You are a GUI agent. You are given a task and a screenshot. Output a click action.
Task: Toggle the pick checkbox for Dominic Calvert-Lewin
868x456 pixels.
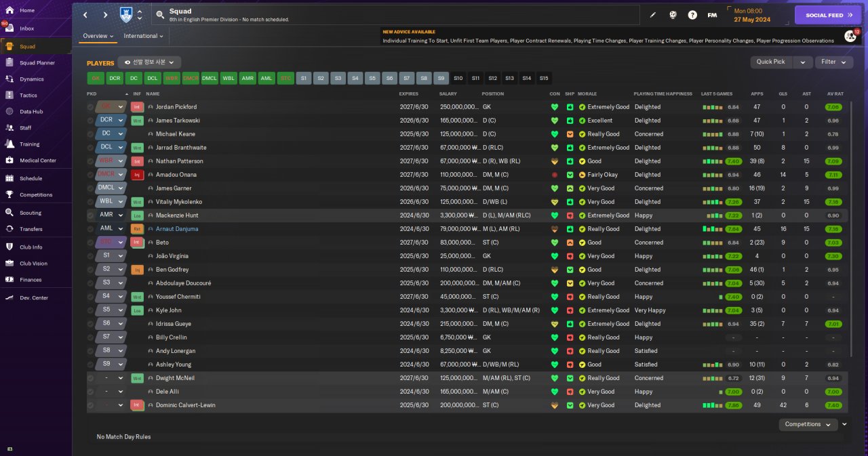tap(91, 405)
